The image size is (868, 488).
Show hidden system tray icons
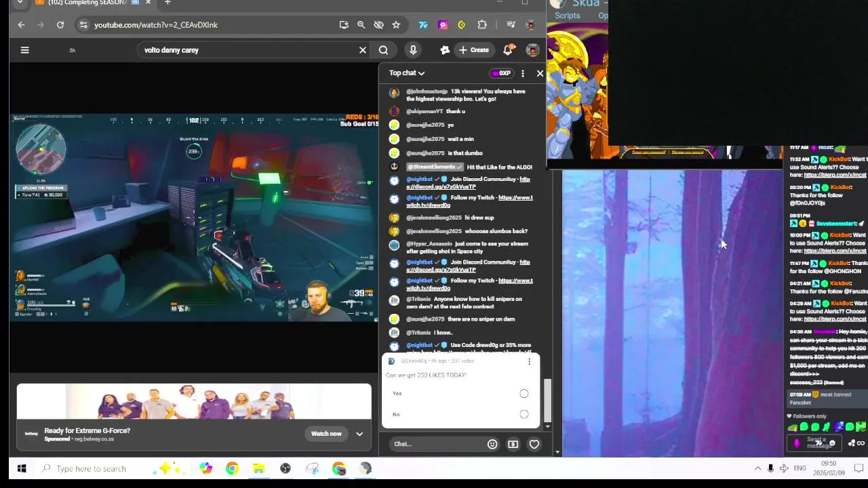757,468
